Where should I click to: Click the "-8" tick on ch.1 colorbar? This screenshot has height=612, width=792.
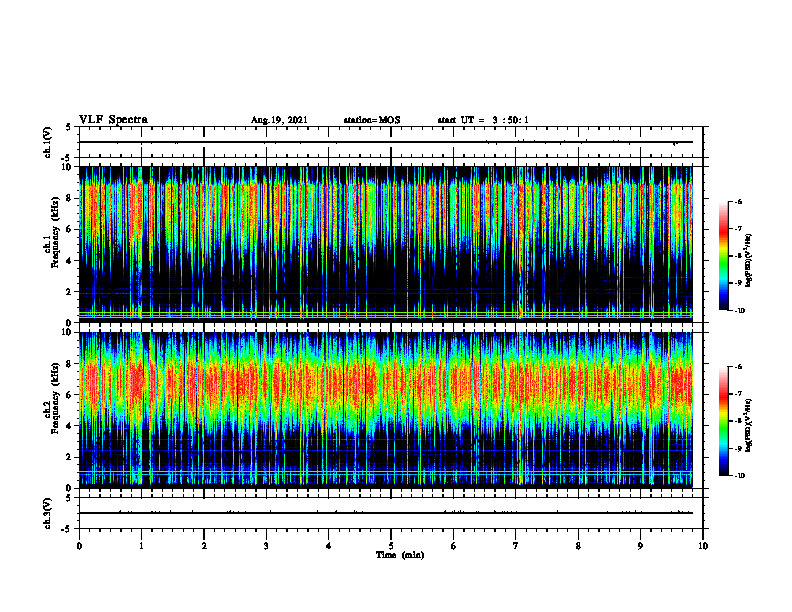point(737,256)
